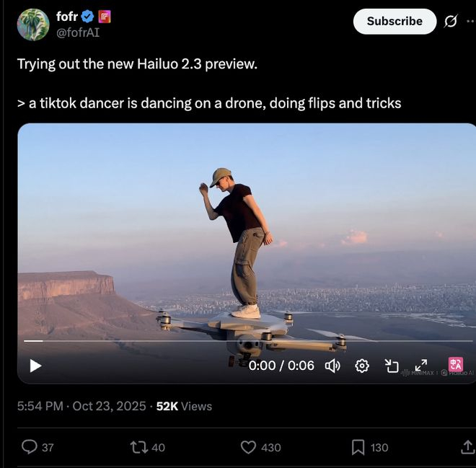Open the post timestamp link
The image size is (476, 468).
click(81, 406)
